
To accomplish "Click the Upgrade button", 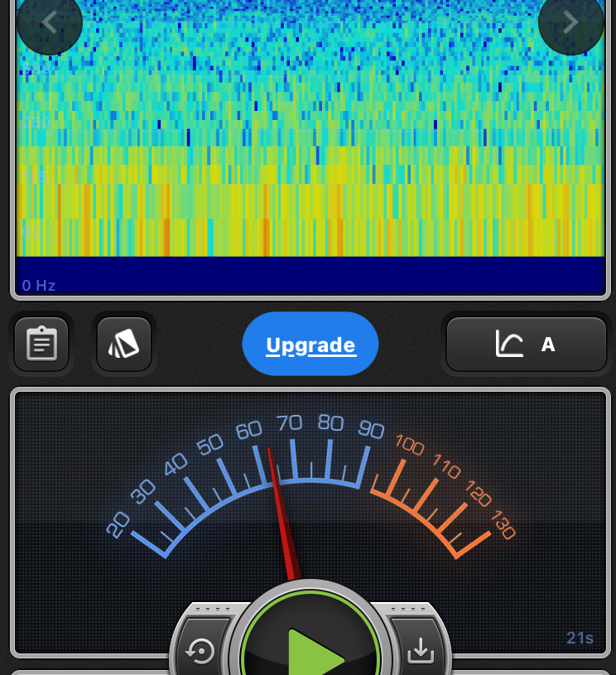I will click(x=310, y=345).
